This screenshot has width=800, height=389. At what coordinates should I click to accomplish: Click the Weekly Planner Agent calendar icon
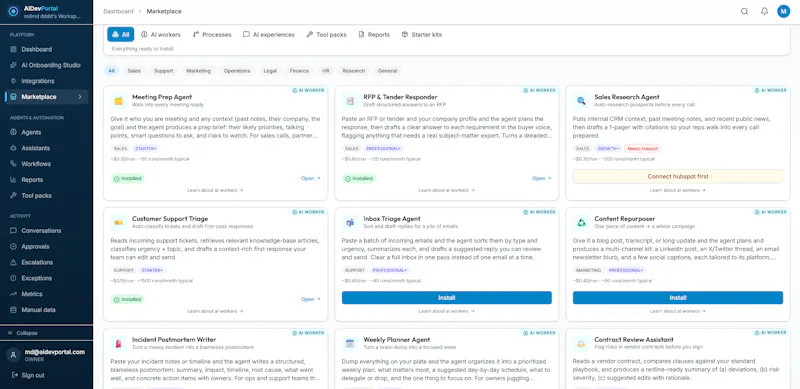point(350,344)
